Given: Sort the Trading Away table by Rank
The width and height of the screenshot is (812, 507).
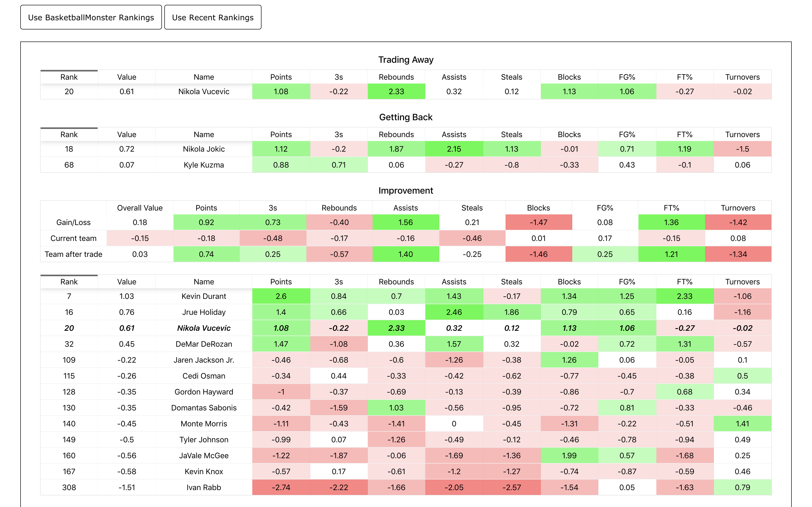Looking at the screenshot, I should (x=69, y=77).
